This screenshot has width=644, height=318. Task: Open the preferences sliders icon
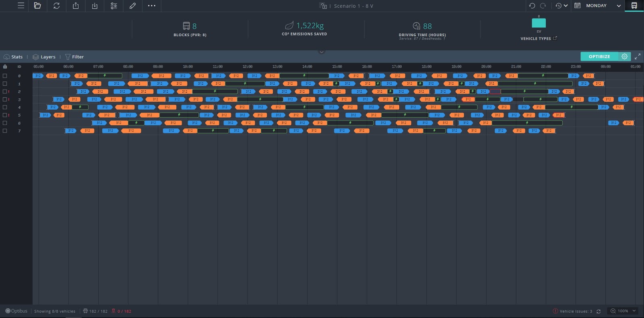pos(114,6)
